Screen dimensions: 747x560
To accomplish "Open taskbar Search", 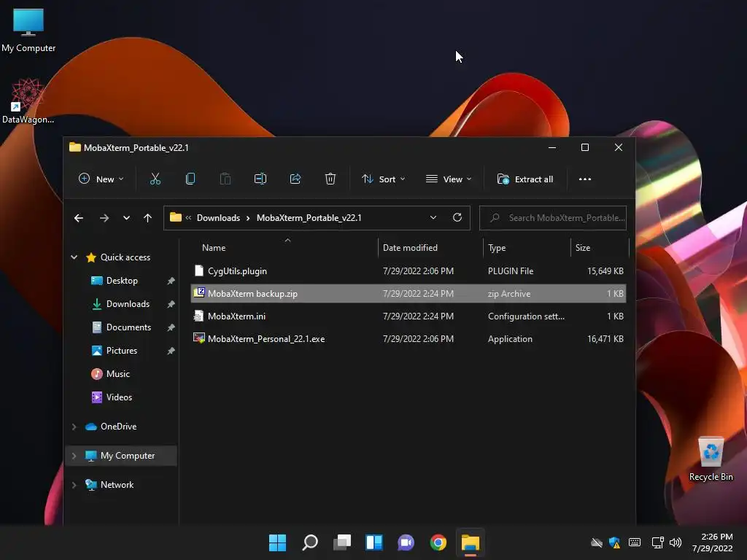I will coord(309,542).
